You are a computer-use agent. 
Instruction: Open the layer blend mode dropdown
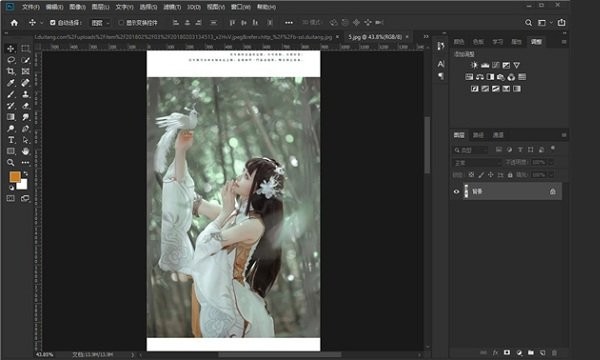pos(477,163)
